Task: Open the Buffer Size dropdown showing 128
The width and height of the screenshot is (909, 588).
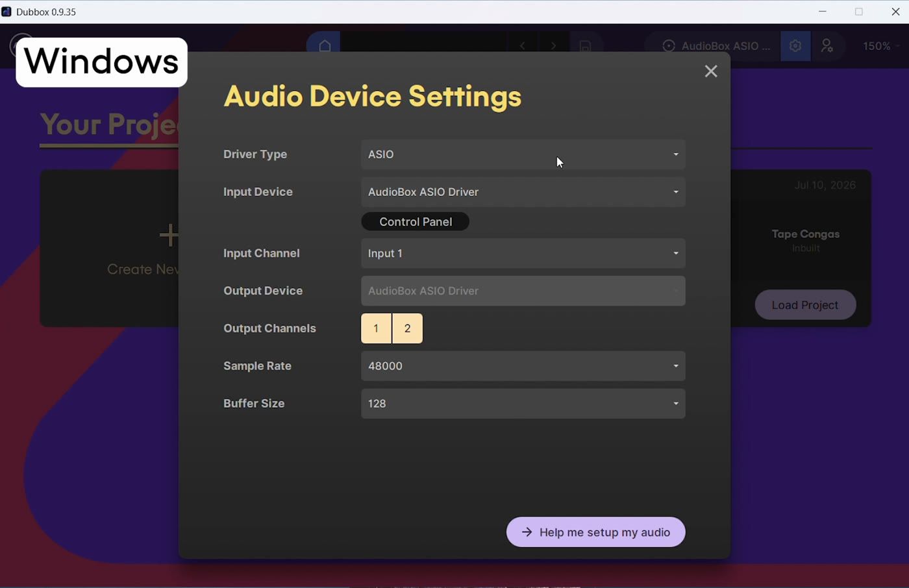Action: point(523,404)
